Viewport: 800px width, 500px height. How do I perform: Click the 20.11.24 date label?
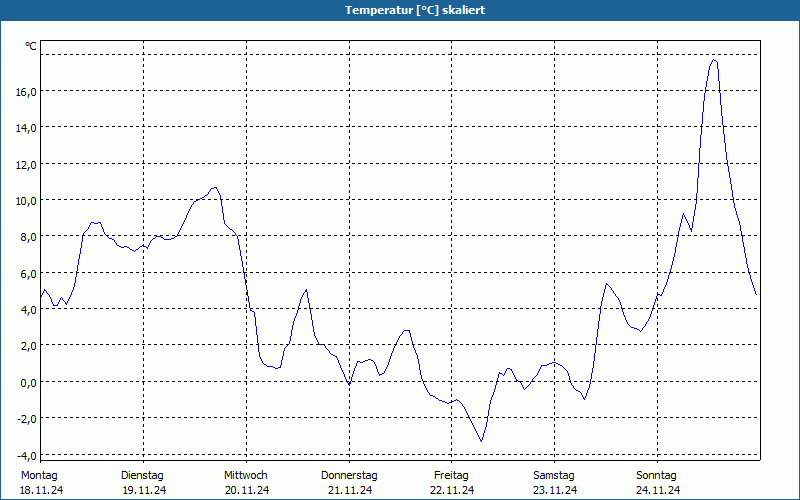[x=247, y=490]
